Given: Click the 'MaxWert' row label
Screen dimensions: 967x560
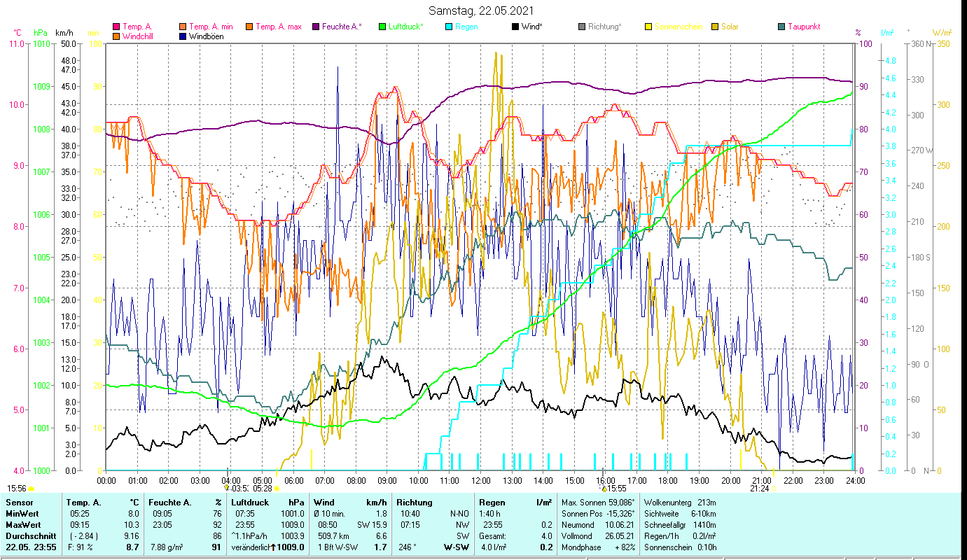Looking at the screenshot, I should tap(24, 524).
